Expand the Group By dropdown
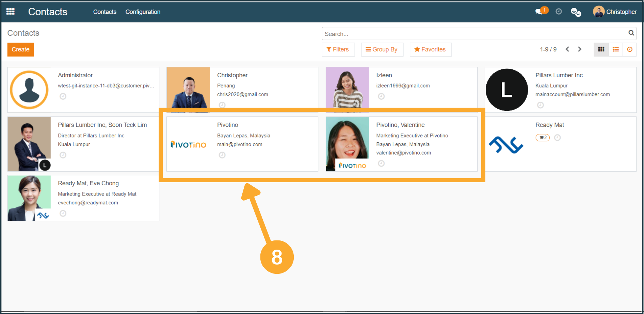644x314 pixels. point(382,49)
